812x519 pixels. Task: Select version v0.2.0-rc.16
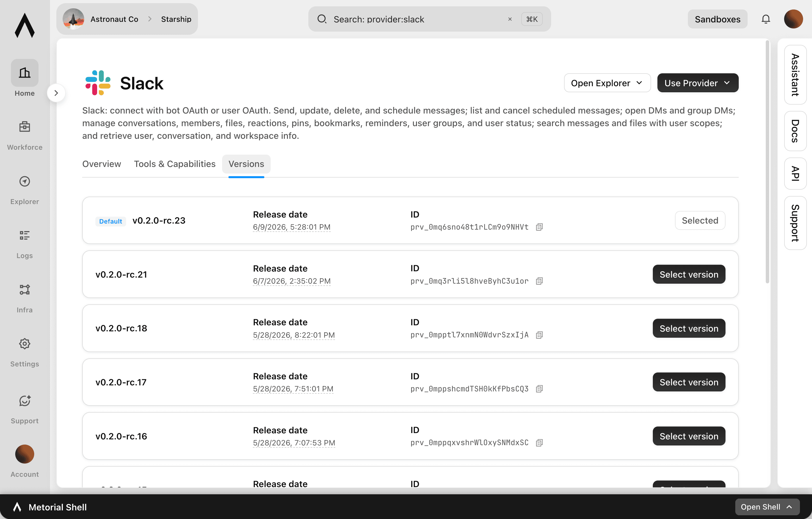point(688,436)
